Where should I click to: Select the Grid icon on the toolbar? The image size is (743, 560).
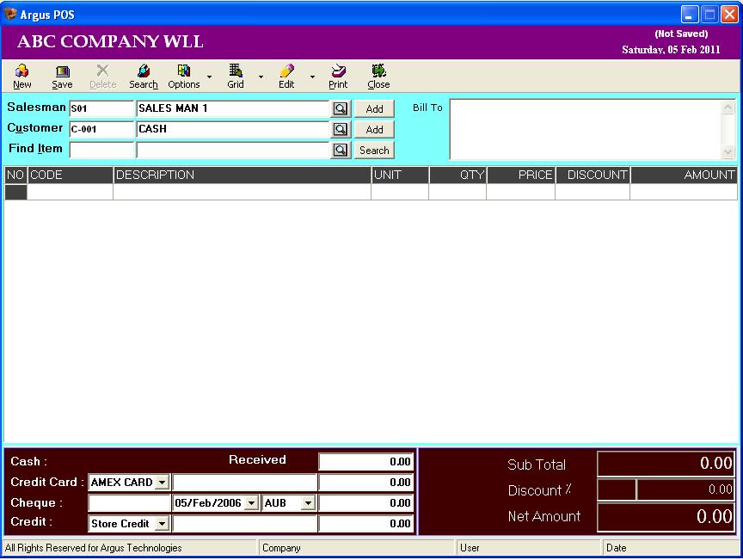235,76
